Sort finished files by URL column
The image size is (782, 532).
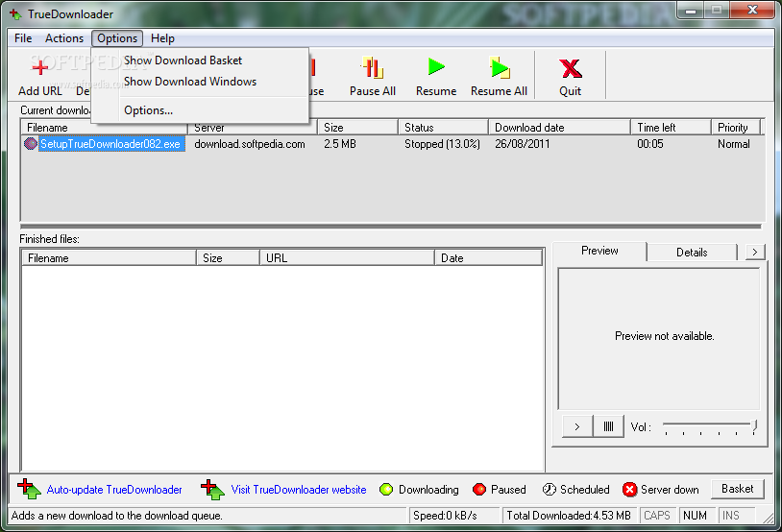(x=347, y=258)
